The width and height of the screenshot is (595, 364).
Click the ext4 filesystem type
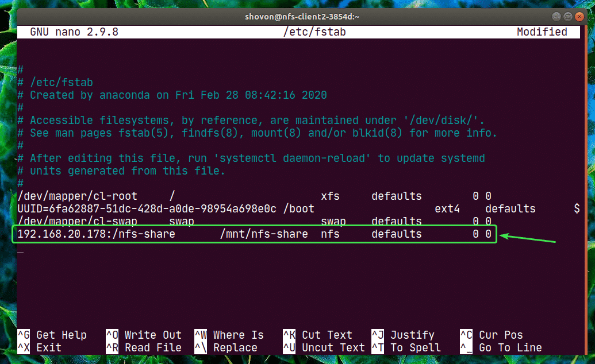point(447,208)
